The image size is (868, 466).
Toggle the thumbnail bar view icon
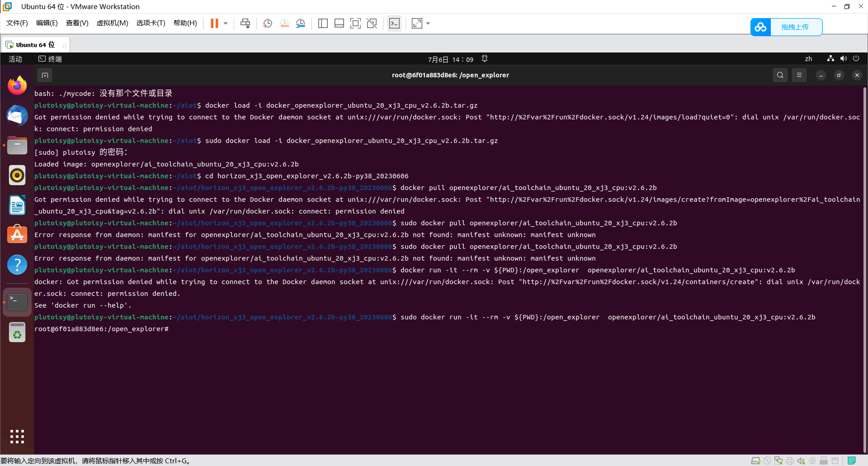click(339, 24)
